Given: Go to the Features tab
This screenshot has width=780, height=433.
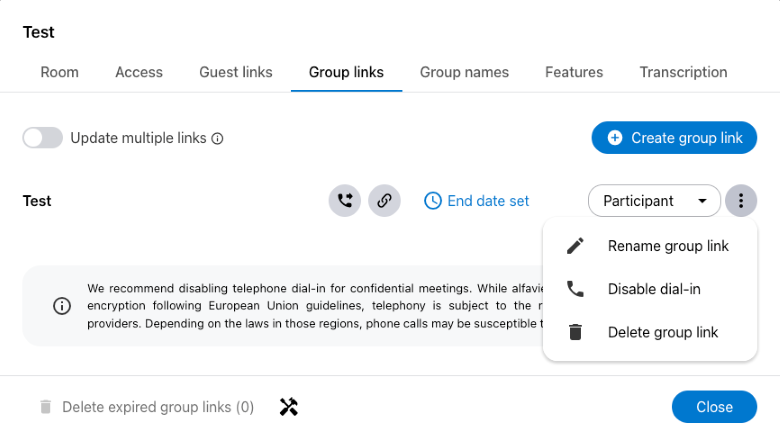Looking at the screenshot, I should point(574,72).
